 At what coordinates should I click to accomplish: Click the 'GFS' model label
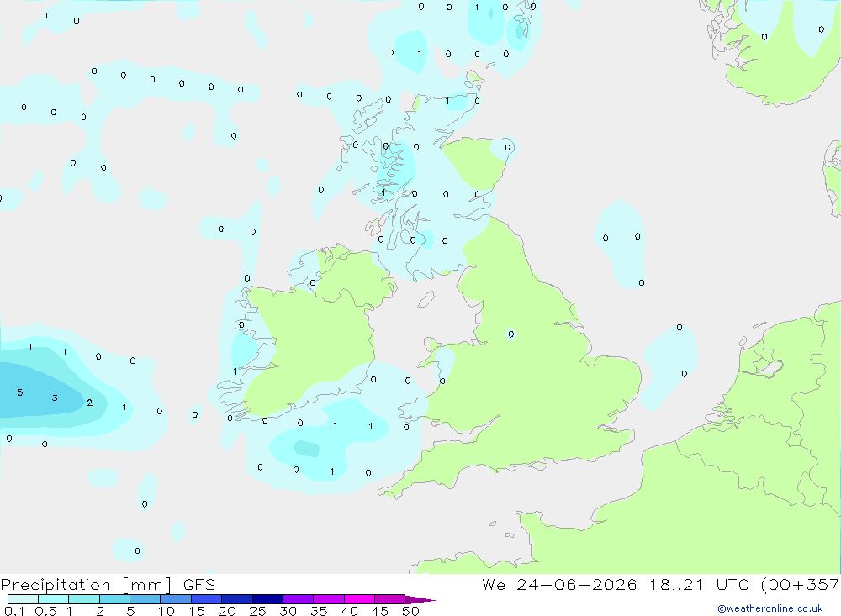tap(199, 585)
